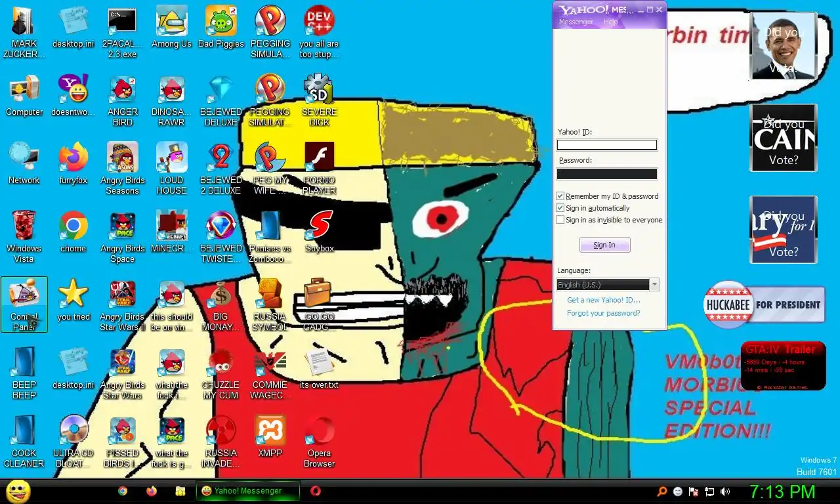This screenshot has height=504, width=840.
Task: Launch Angry Birds Seasons shortcut
Action: point(123,168)
